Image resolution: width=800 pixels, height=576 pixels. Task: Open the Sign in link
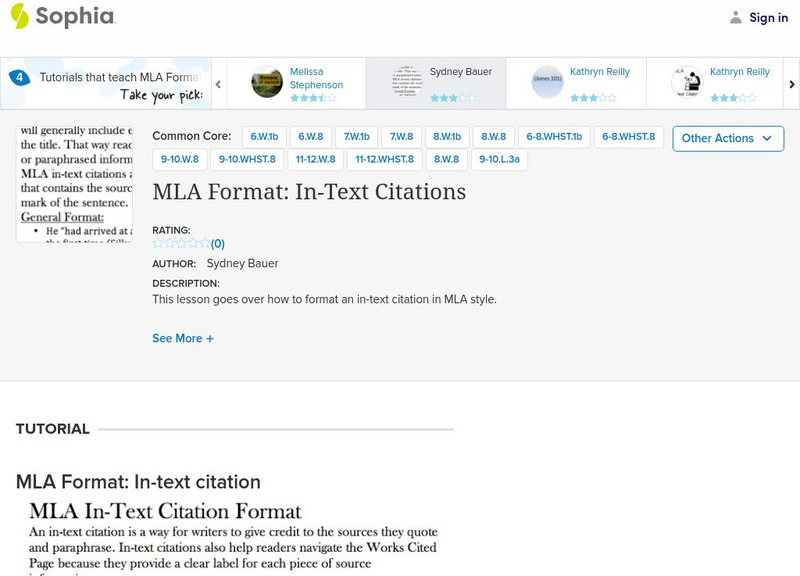click(768, 17)
